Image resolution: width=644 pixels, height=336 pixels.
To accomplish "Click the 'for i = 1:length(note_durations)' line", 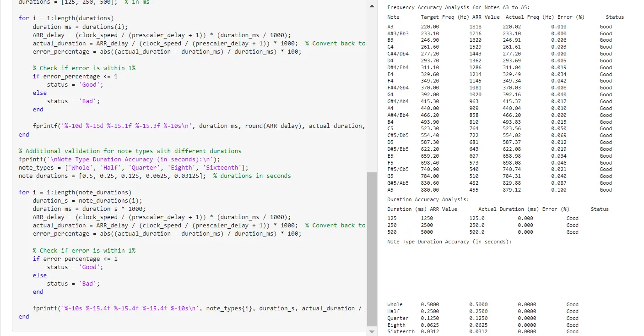I will pyautogui.click(x=75, y=192).
